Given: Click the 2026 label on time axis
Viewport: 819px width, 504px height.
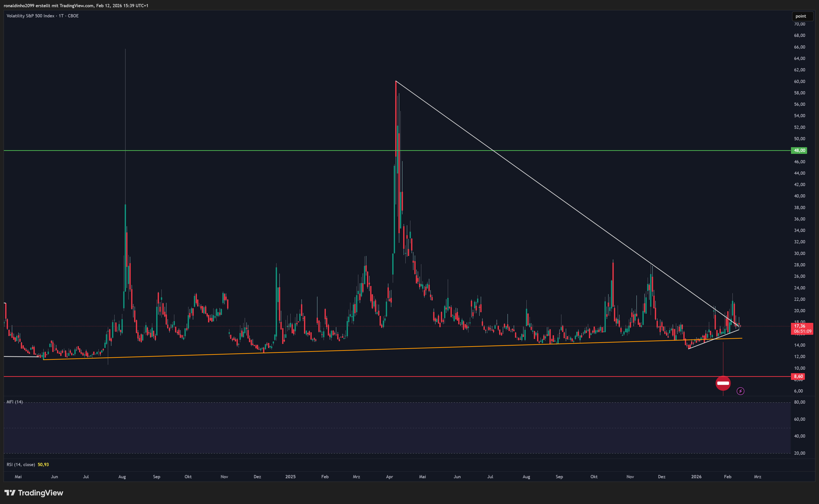Looking at the screenshot, I should (x=696, y=477).
